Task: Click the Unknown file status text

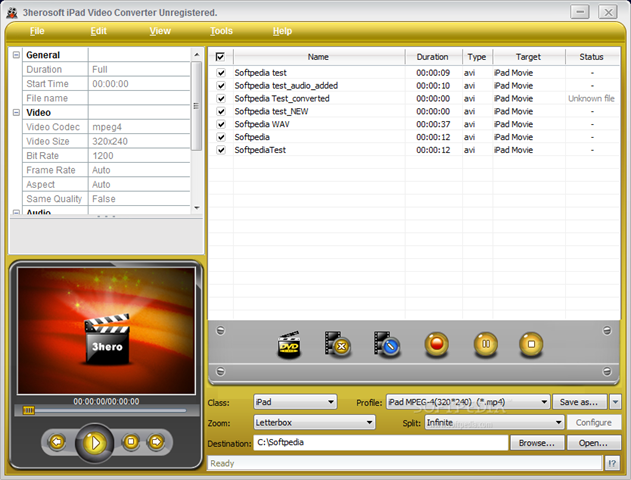Action: pyautogui.click(x=592, y=99)
